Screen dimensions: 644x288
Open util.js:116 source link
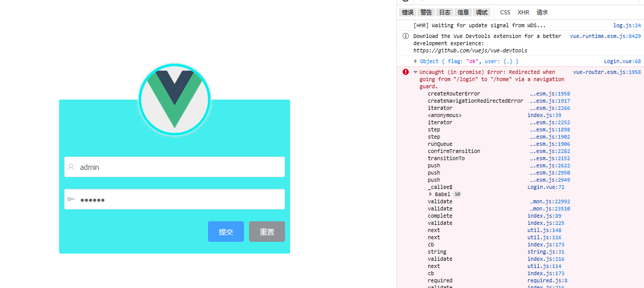pyautogui.click(x=544, y=237)
